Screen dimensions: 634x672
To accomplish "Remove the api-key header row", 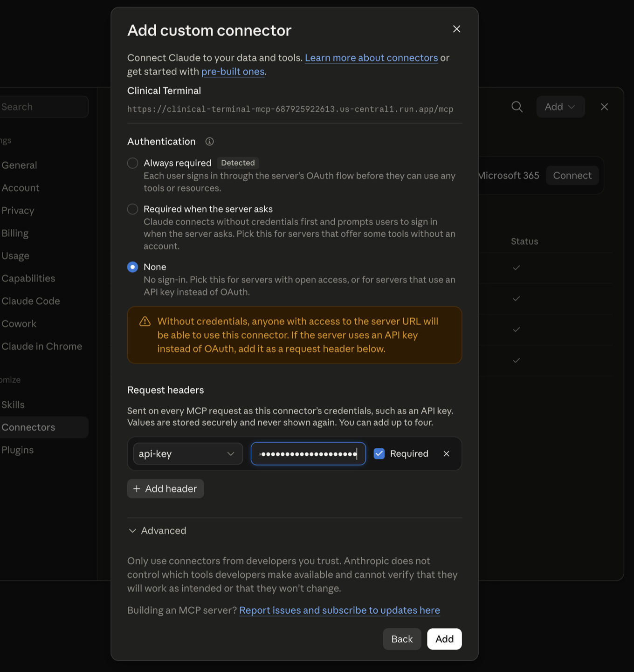I will pos(446,454).
